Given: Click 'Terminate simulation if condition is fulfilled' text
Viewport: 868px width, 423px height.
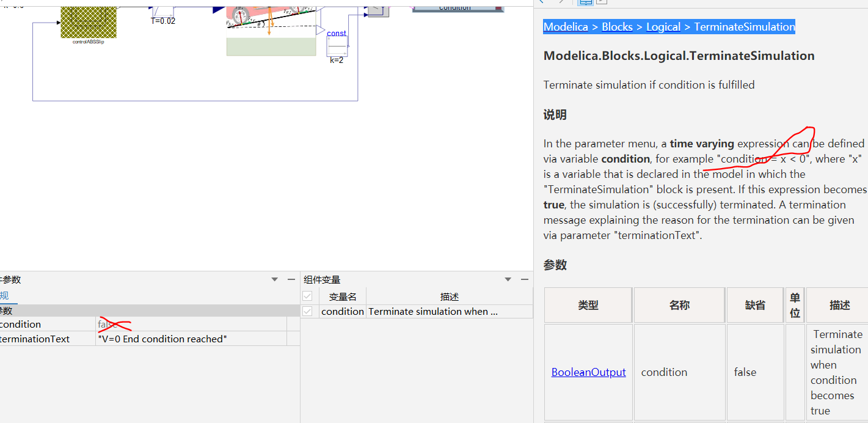Looking at the screenshot, I should point(649,85).
